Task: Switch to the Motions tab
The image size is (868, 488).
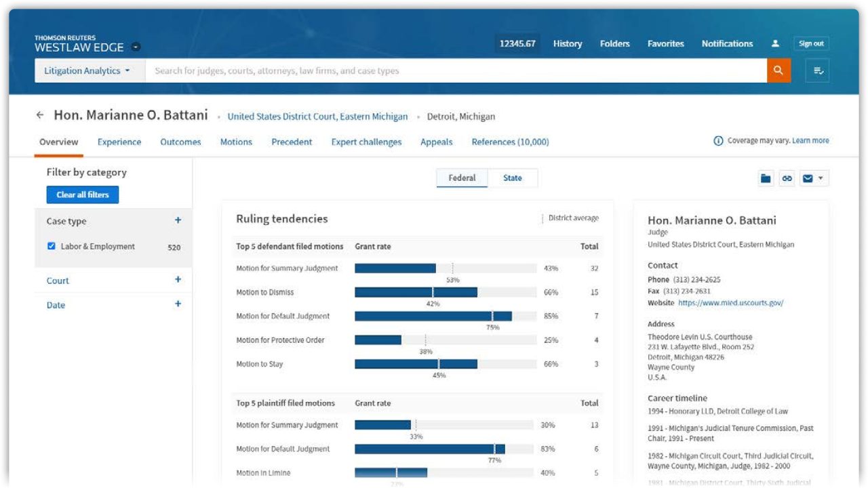Action: coord(236,142)
